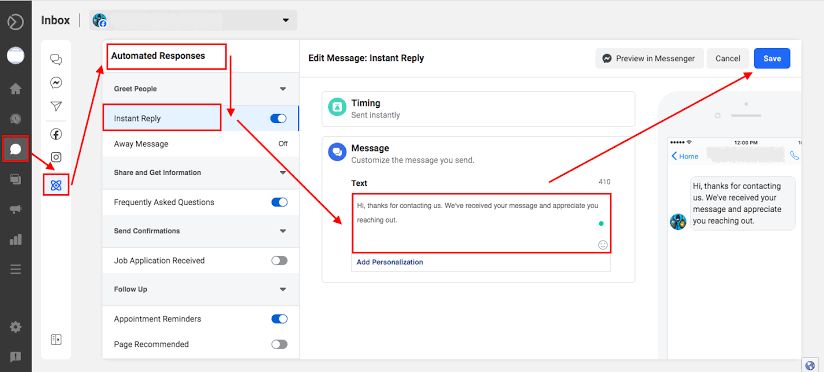
Task: Click the Home icon in dark sidebar
Action: pos(16,88)
